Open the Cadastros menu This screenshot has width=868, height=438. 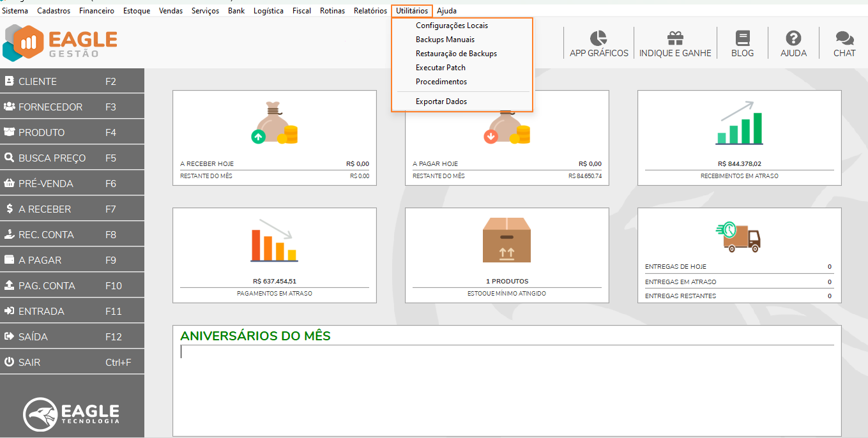(54, 11)
